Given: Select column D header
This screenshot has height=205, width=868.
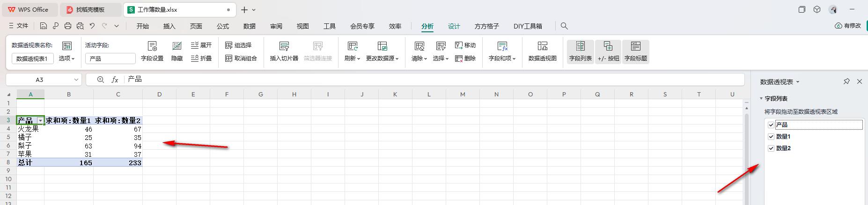Looking at the screenshot, I should coord(159,95).
